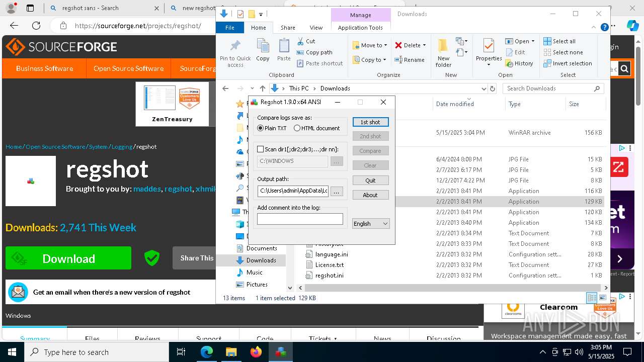
Task: Click the Quit button in Regshot
Action: [x=370, y=180]
